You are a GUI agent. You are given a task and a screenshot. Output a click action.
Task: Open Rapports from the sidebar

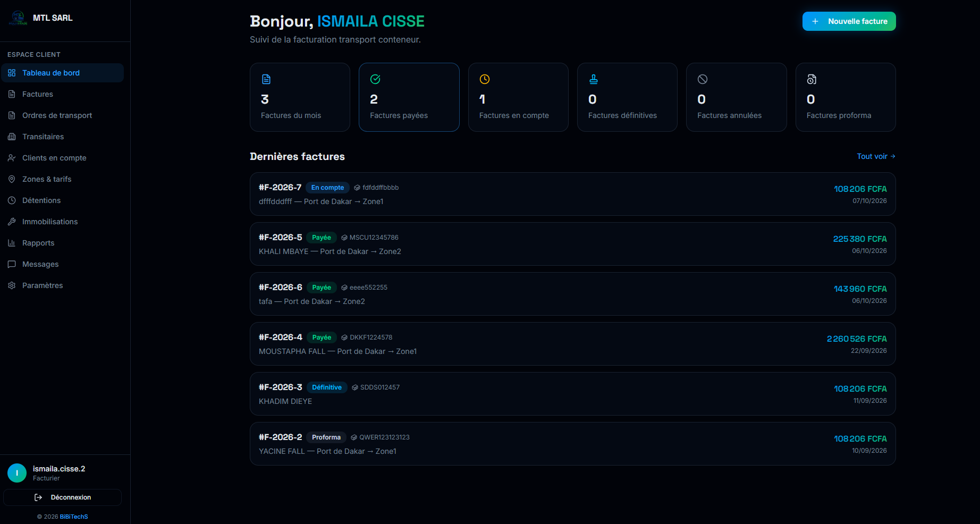click(x=63, y=243)
